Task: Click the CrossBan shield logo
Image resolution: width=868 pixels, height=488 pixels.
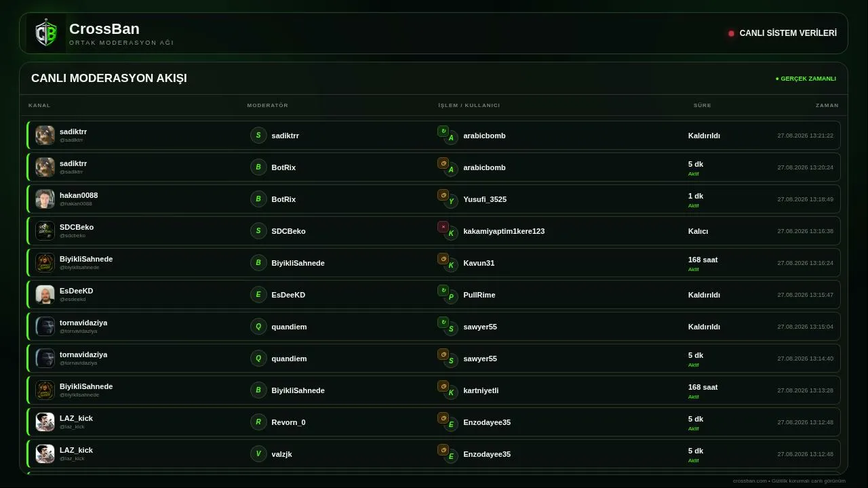Action: tap(46, 33)
